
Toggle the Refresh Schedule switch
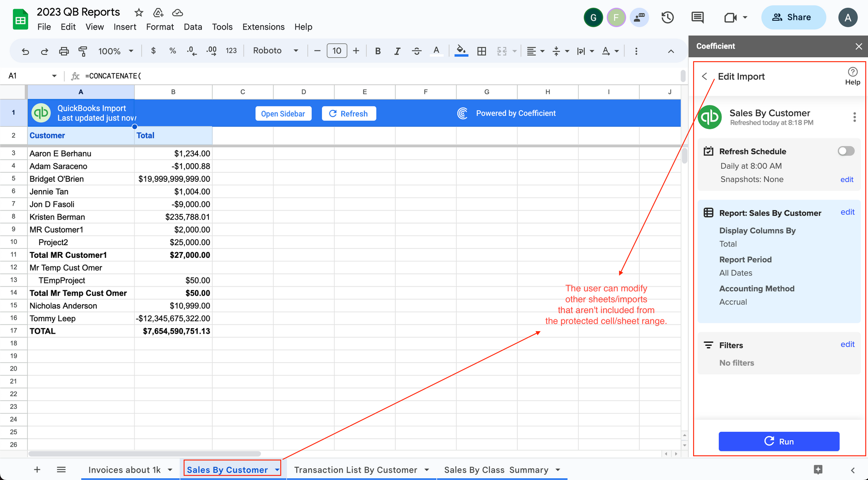pos(846,151)
